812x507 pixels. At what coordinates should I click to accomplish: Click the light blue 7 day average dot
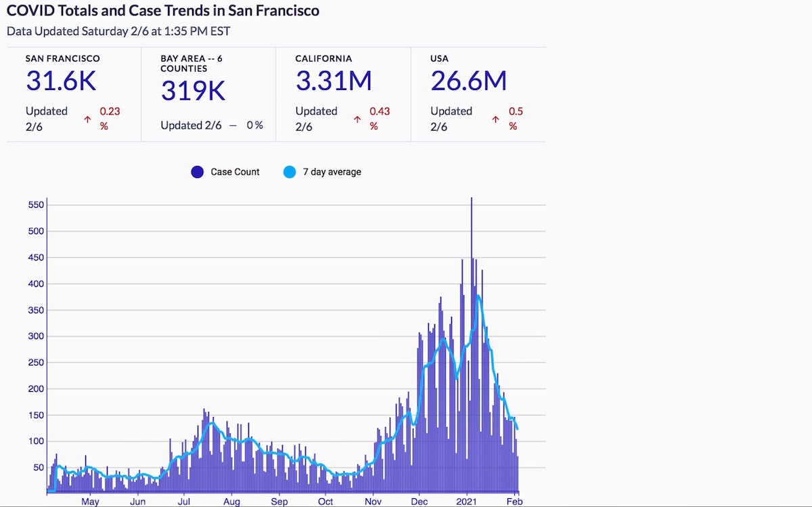coord(290,172)
